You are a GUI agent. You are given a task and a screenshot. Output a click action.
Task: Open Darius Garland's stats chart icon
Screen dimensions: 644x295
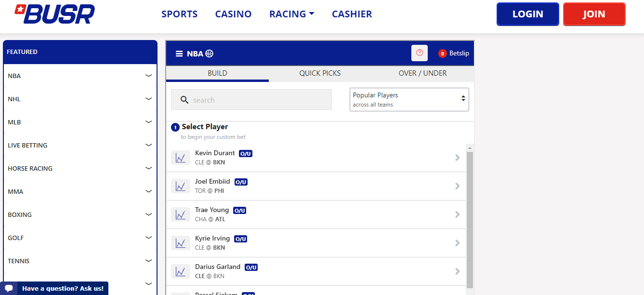click(181, 271)
